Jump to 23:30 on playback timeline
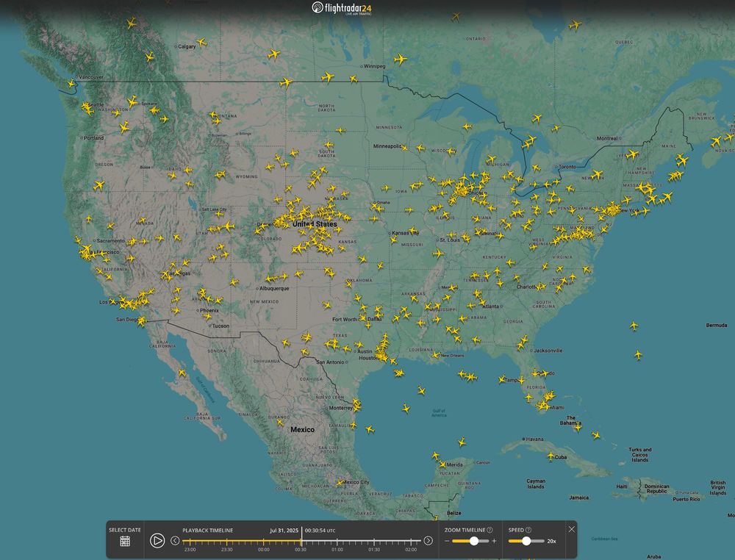Viewport: 735px width, 560px height. point(227,549)
